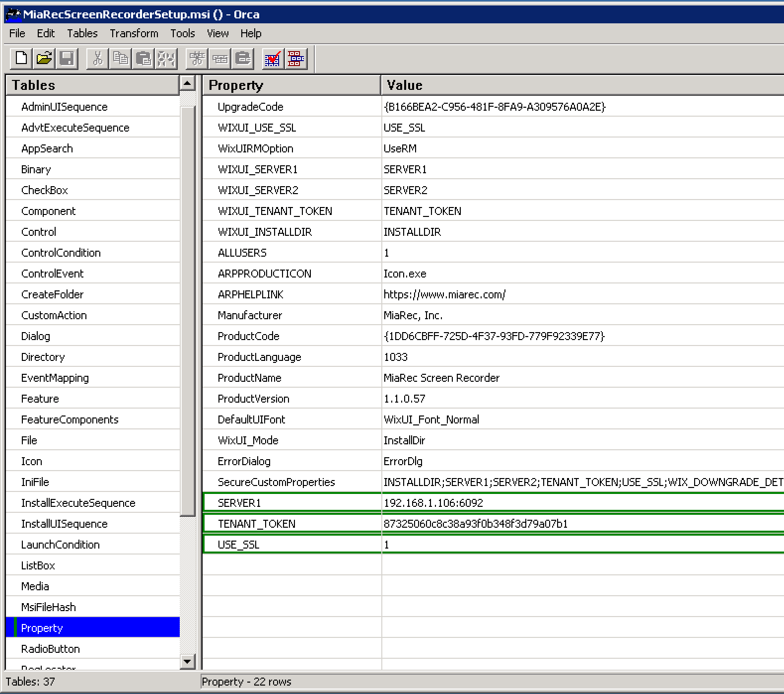Click the tables list scroll up arrow
Viewport: 784px width, 694px height.
coord(188,83)
